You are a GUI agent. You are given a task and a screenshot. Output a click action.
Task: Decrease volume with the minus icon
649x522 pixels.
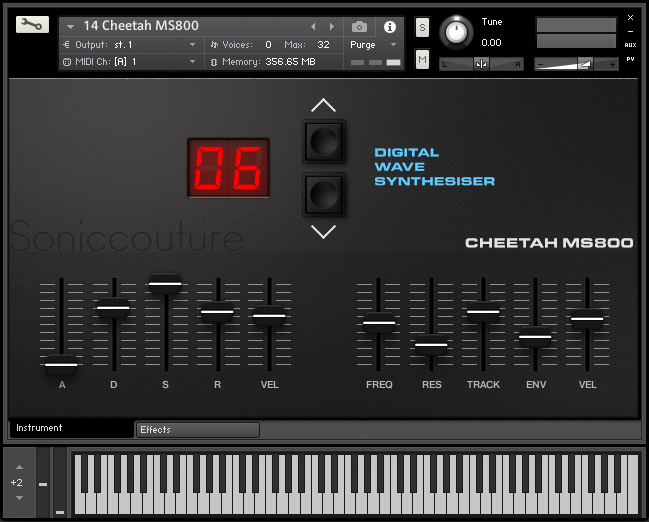pyautogui.click(x=540, y=65)
